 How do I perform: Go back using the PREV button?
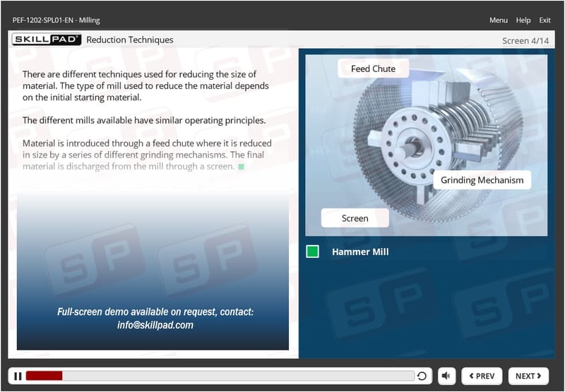coord(481,376)
